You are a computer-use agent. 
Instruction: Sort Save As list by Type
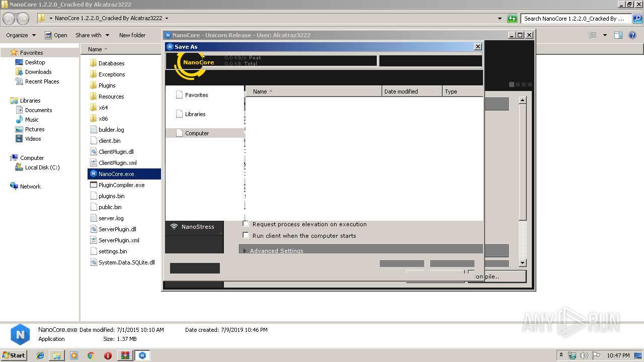click(462, 92)
